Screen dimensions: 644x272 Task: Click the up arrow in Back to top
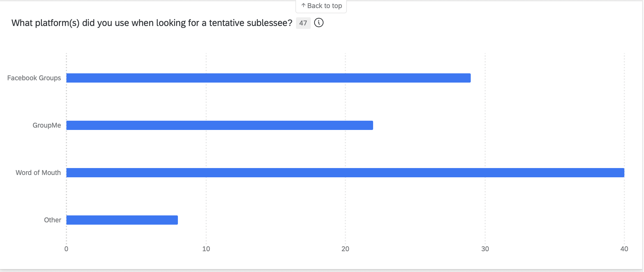(x=303, y=5)
